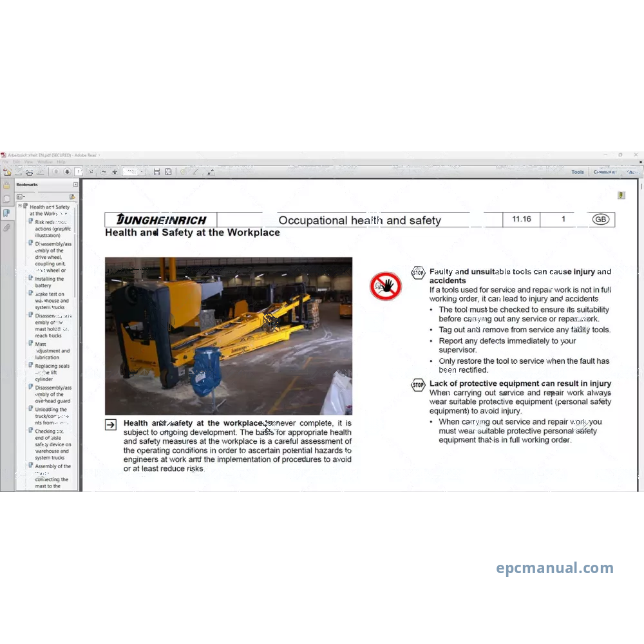The width and height of the screenshot is (644, 644).
Task: Open the Mast adjustment and lubrication bookmark
Action: click(x=52, y=351)
